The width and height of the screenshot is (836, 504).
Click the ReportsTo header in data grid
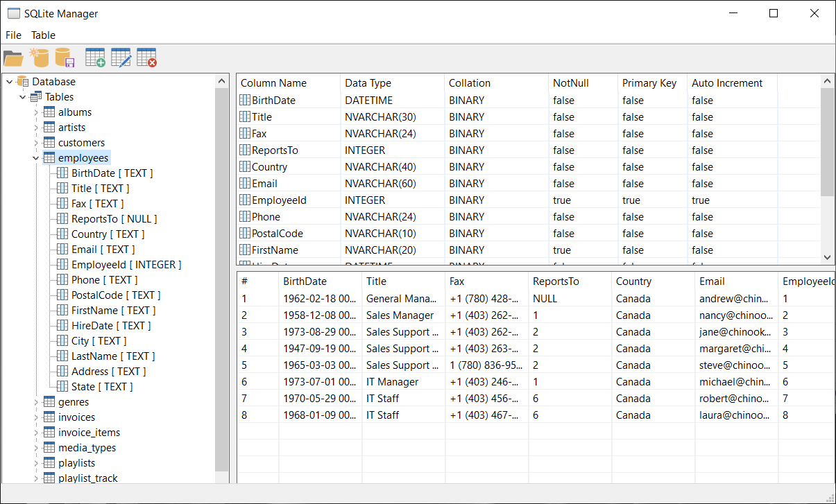570,281
